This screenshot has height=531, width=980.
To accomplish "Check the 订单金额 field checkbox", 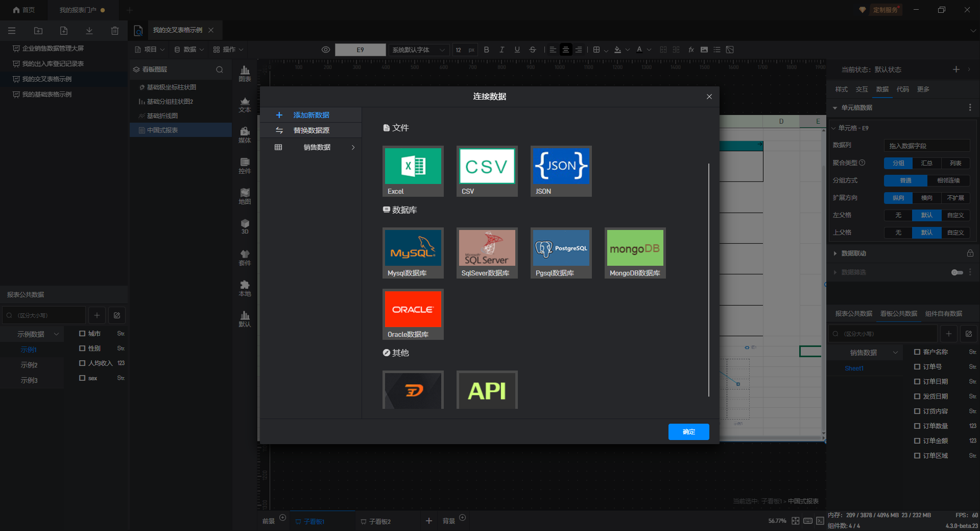I will pyautogui.click(x=917, y=441).
